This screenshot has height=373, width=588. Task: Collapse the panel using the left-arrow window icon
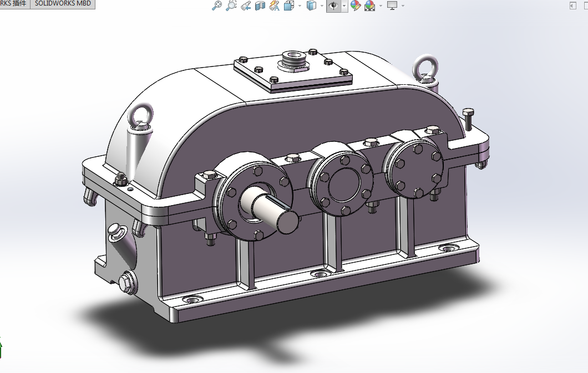[572, 6]
